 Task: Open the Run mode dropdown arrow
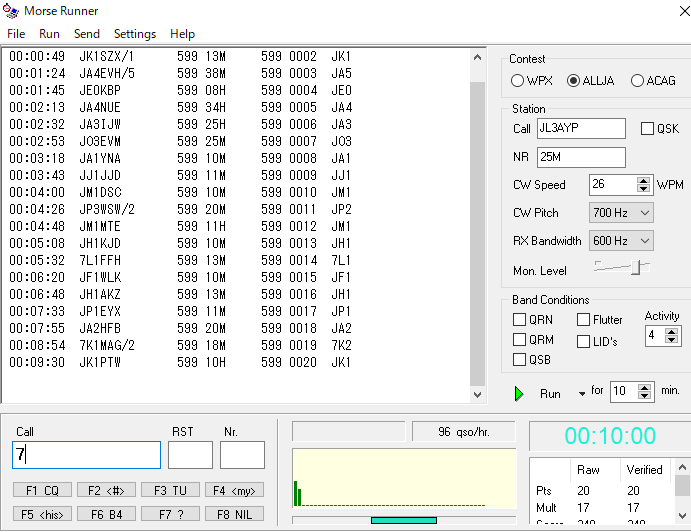pos(582,394)
